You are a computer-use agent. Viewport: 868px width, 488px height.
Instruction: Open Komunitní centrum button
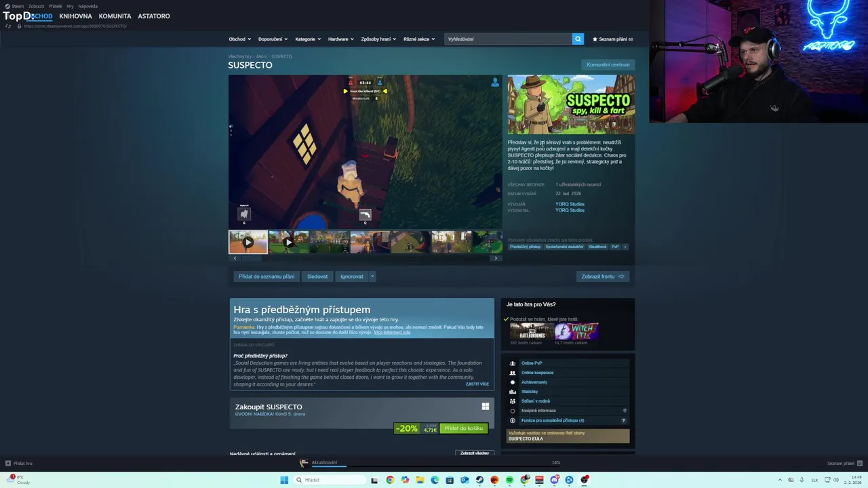pos(608,65)
